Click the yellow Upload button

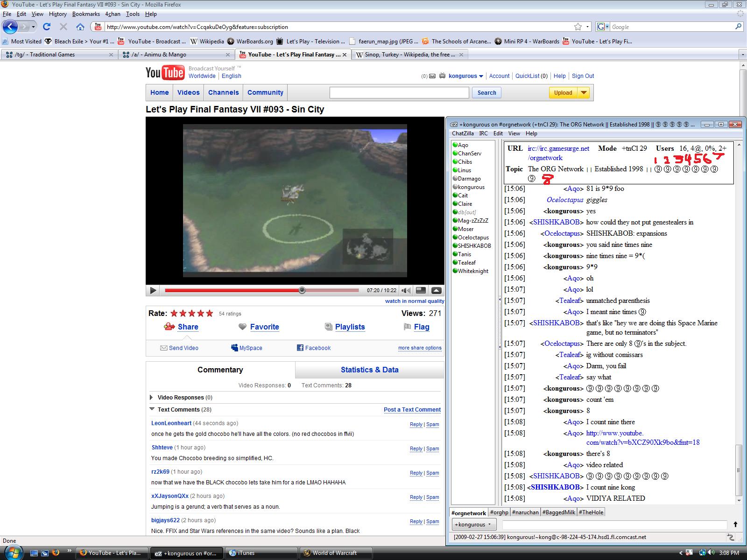click(563, 92)
